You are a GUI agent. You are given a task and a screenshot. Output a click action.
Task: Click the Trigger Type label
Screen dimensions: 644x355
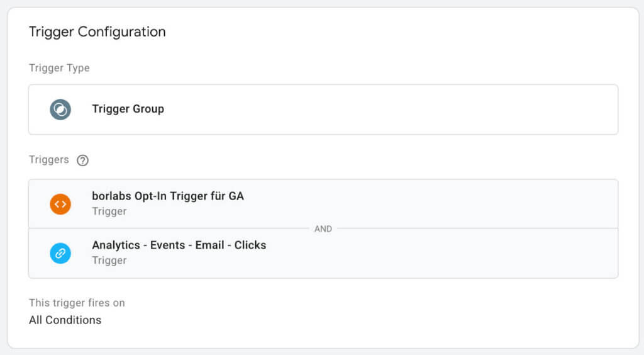click(x=59, y=68)
